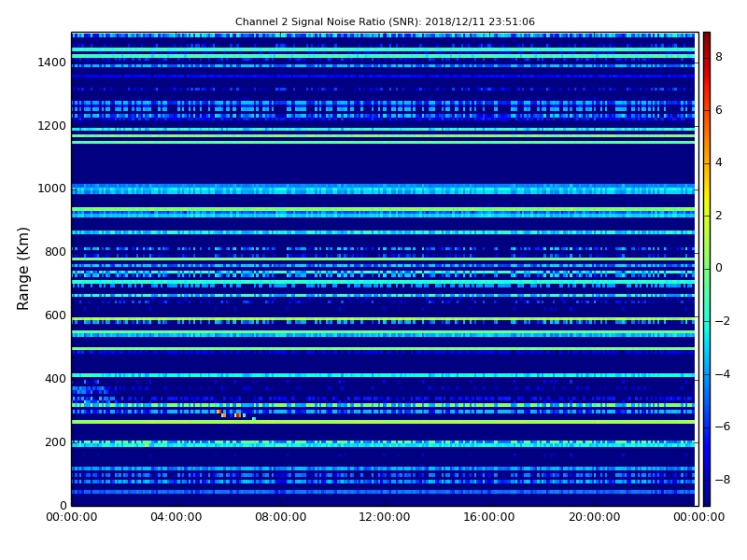Click the 1200 range tick label

click(x=52, y=126)
